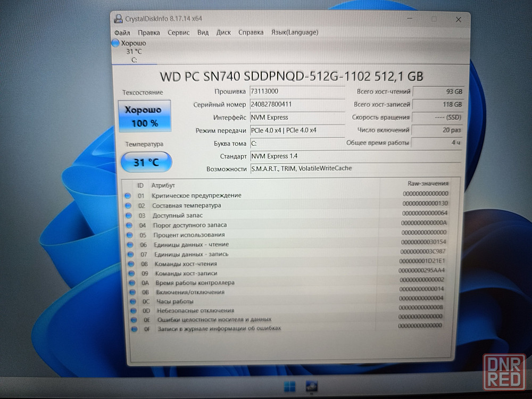Select the C: drive status tab
Screen dimensions: 532x399
click(129, 52)
